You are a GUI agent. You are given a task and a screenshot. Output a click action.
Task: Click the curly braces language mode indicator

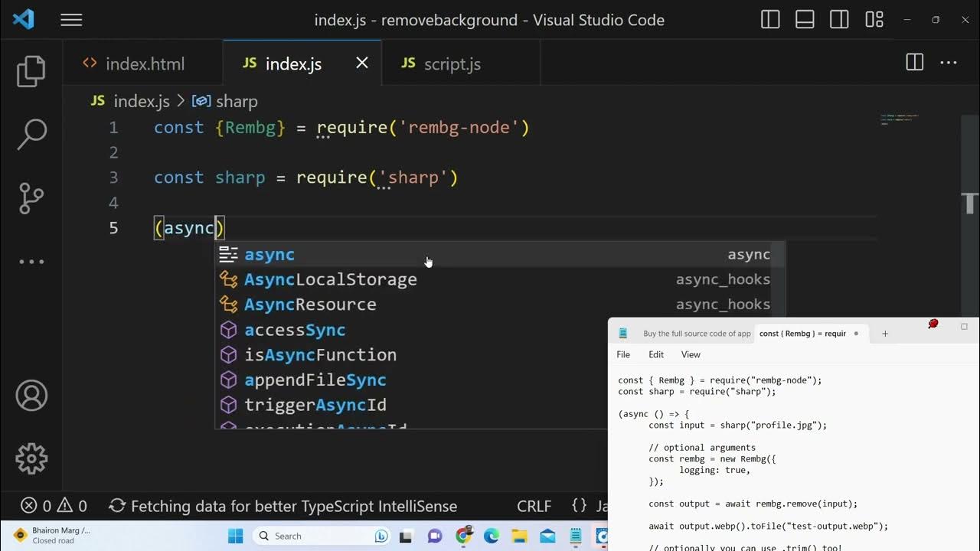pos(580,506)
